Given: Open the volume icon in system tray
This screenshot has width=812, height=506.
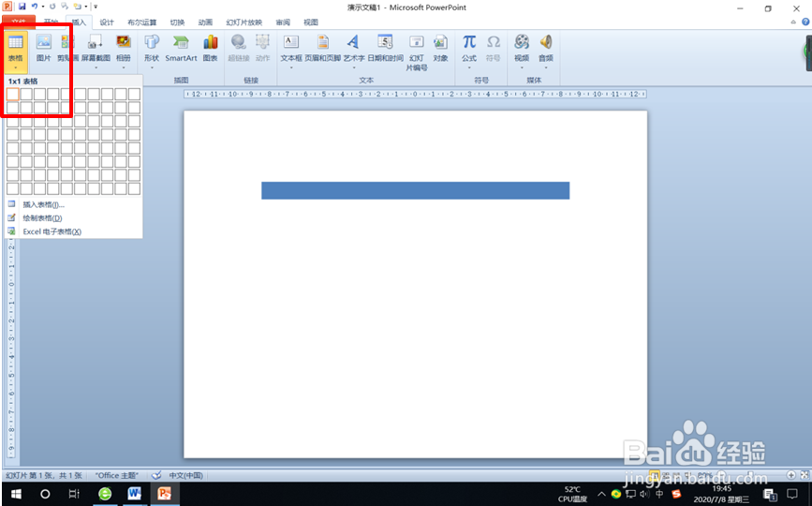Looking at the screenshot, I should pos(644,494).
